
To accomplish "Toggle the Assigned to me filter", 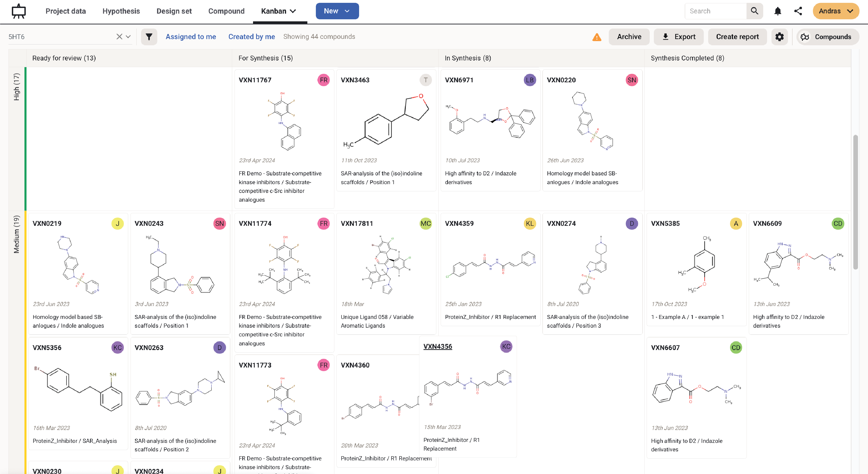I will click(191, 37).
